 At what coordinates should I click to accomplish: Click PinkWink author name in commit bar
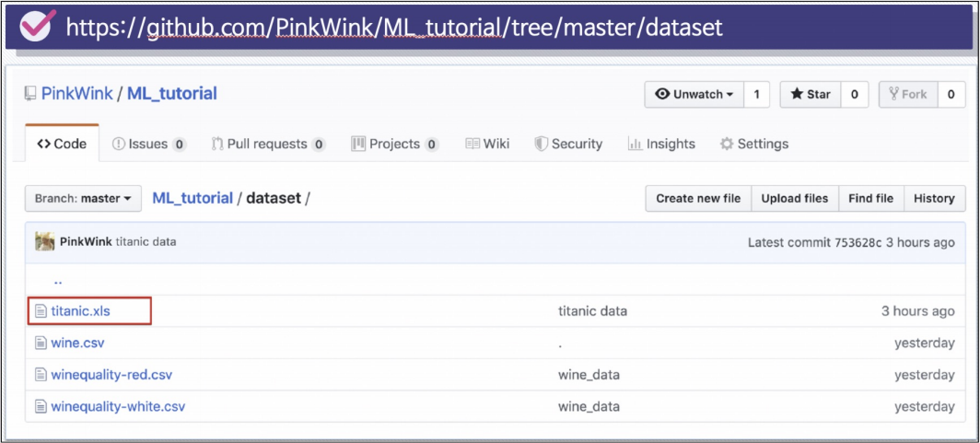86,242
